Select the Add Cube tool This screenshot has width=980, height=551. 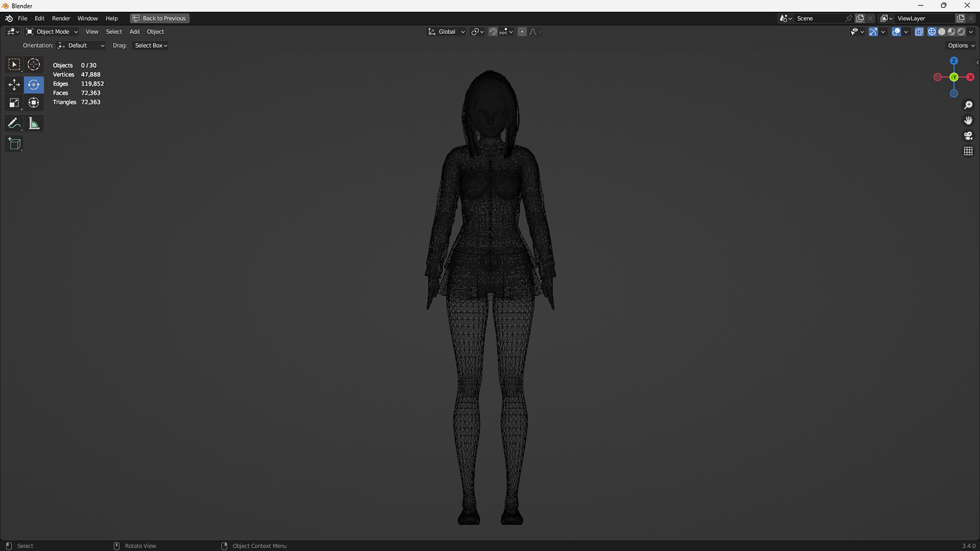tap(14, 144)
